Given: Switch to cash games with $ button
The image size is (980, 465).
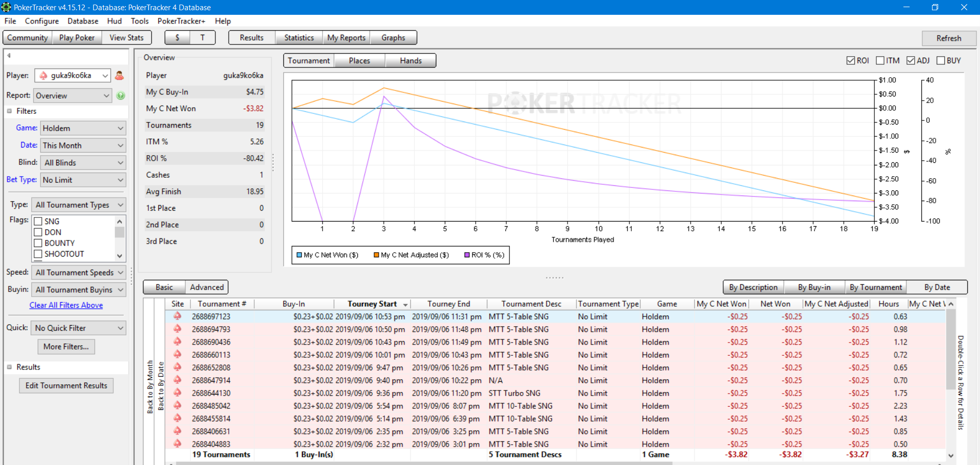Looking at the screenshot, I should pyautogui.click(x=177, y=38).
